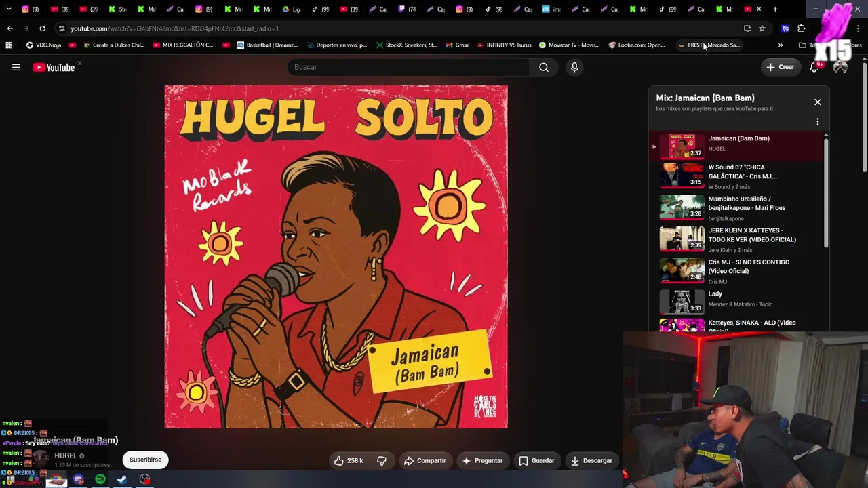This screenshot has width=868, height=488.
Task: Open Chrome from the taskbar
Action: point(56,479)
